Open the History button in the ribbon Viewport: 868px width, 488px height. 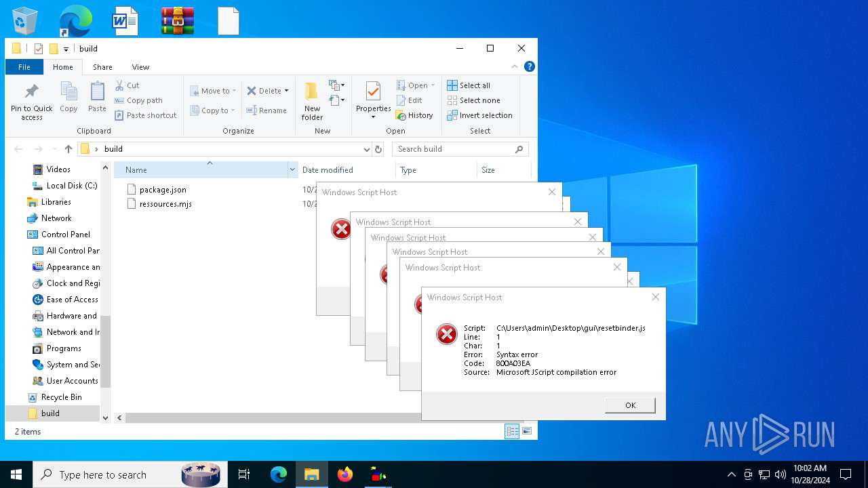click(x=414, y=115)
